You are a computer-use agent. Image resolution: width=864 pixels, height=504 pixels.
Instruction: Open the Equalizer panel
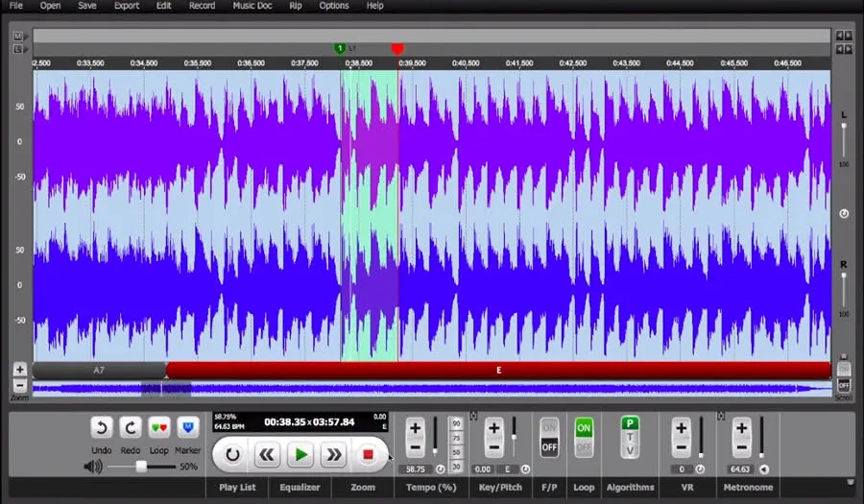[x=299, y=488]
